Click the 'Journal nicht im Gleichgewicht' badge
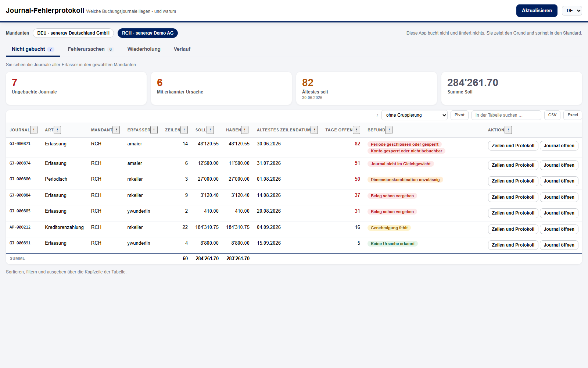 [x=401, y=164]
